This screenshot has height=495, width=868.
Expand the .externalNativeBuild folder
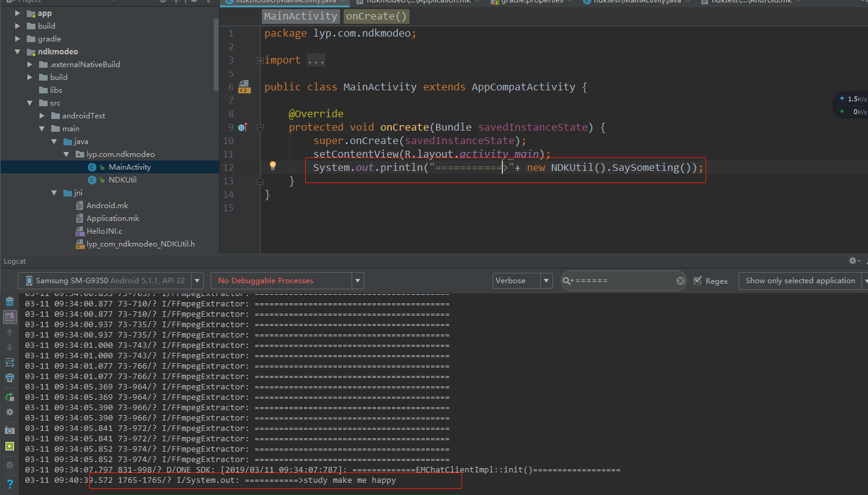click(30, 64)
